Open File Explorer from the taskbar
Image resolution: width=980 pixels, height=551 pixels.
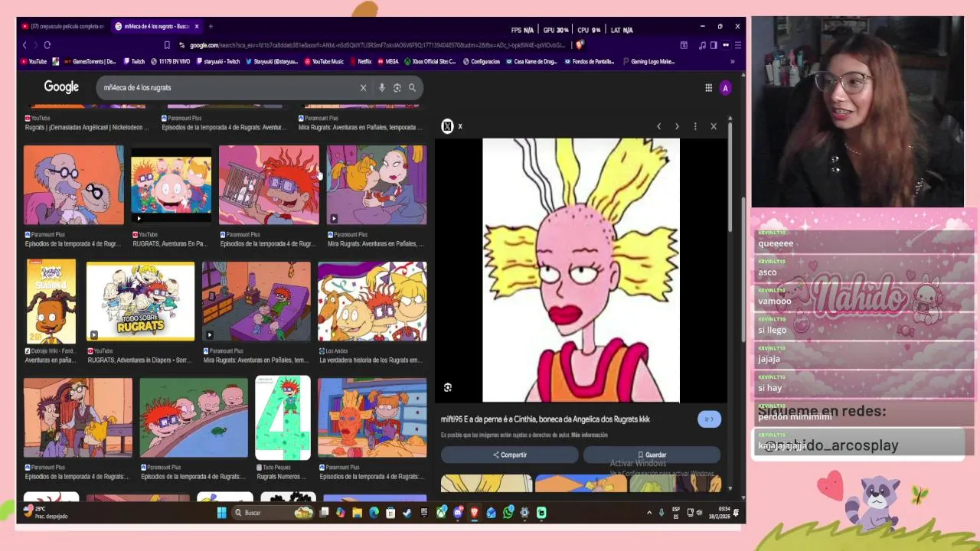pyautogui.click(x=357, y=513)
